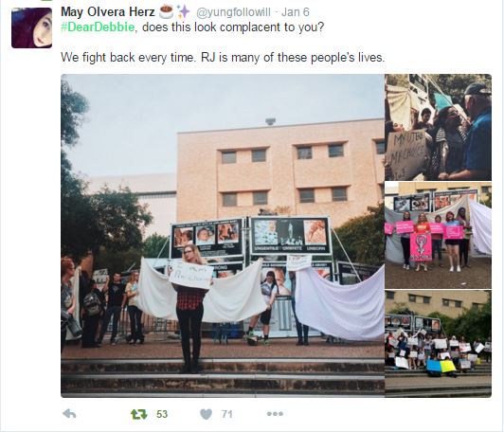Open the top-right photo of man in cap
Screen dimensions: 504x432
click(x=438, y=127)
